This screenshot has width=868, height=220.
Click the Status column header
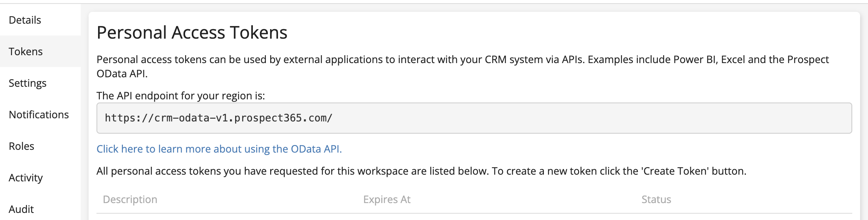656,199
